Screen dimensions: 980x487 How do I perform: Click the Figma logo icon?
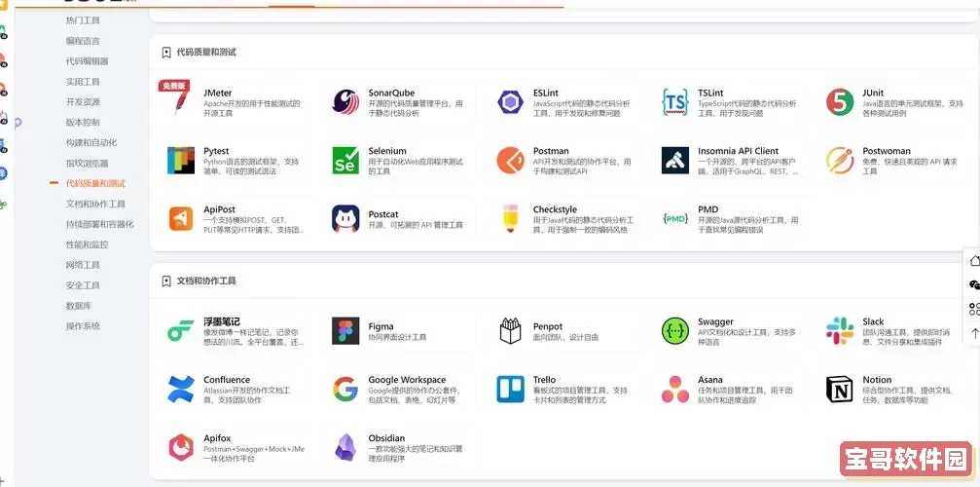345,331
